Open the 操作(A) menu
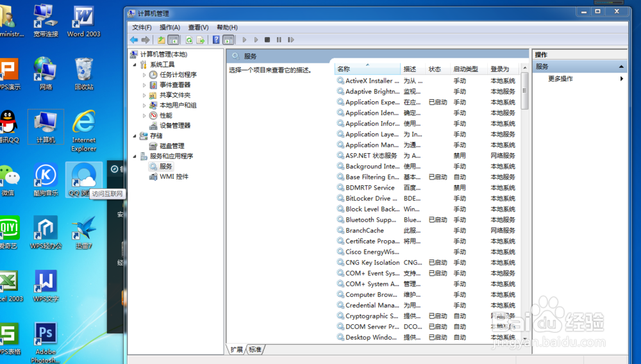Viewport: 641px width, 364px height. pos(170,28)
